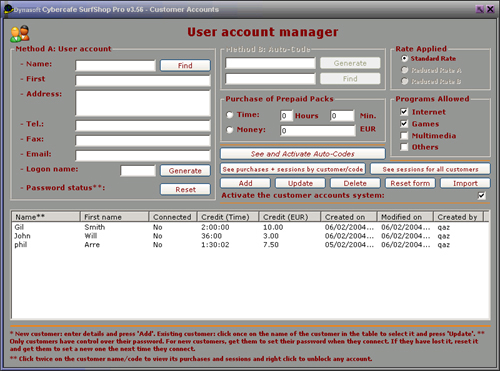Focus the First name input field
Screen dimensions: 500x371
(143, 80)
